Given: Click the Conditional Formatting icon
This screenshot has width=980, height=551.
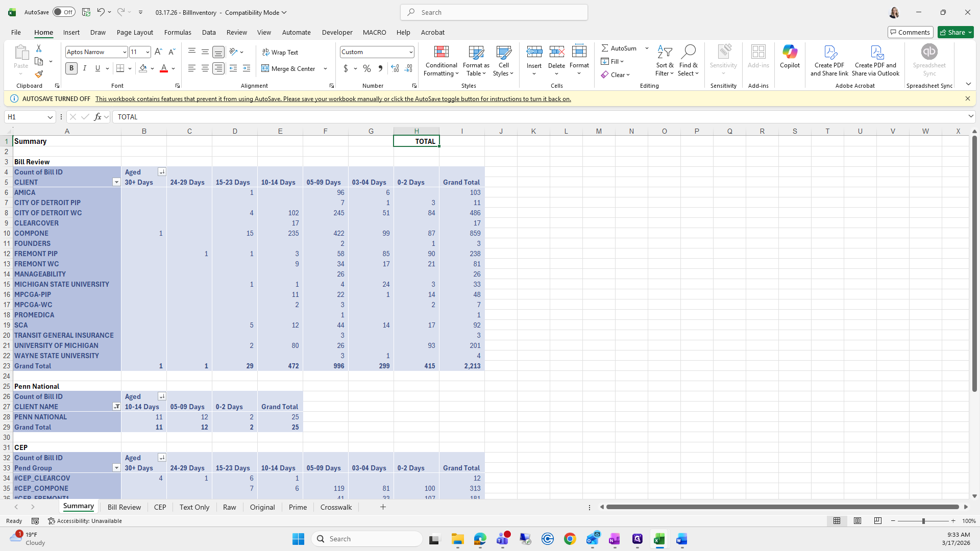Looking at the screenshot, I should point(441,53).
